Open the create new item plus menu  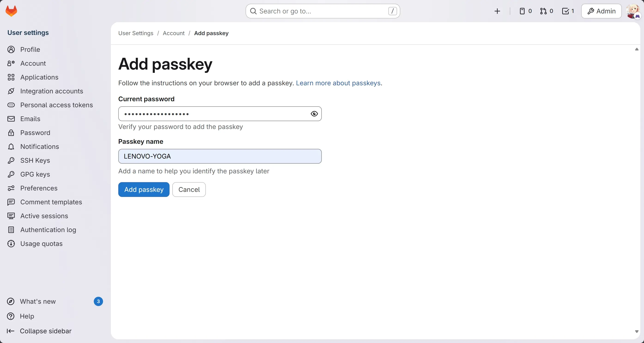click(498, 11)
